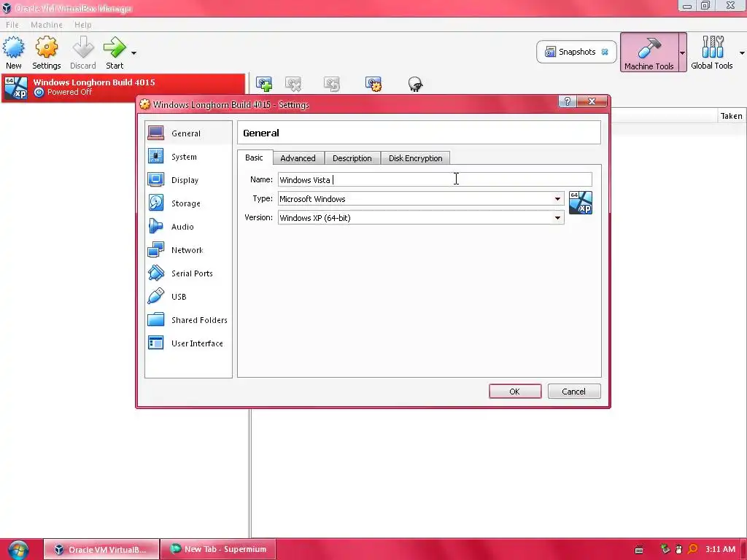Switch to the Advanced tab
747x560 pixels.
tap(298, 158)
